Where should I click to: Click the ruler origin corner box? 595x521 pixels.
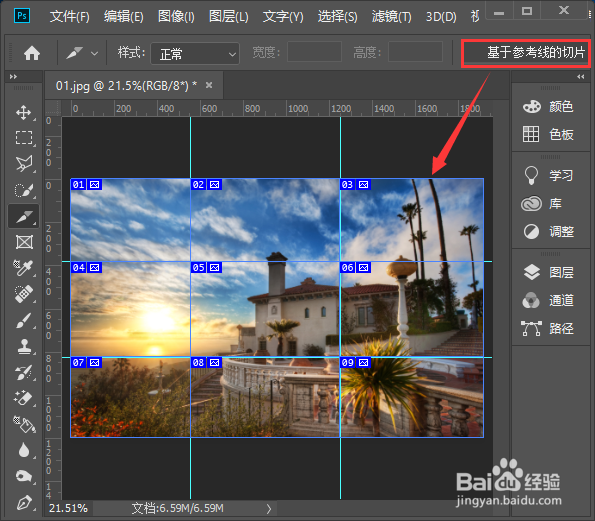[x=53, y=108]
